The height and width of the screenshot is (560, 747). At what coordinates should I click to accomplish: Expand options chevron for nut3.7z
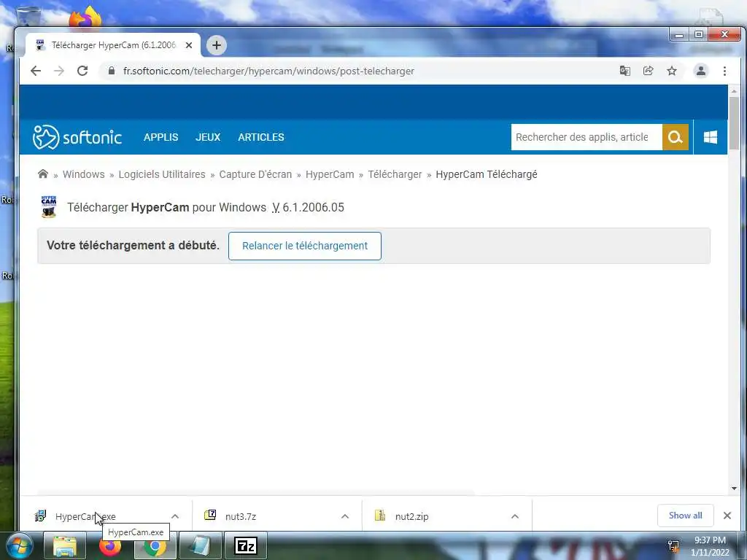pyautogui.click(x=345, y=516)
